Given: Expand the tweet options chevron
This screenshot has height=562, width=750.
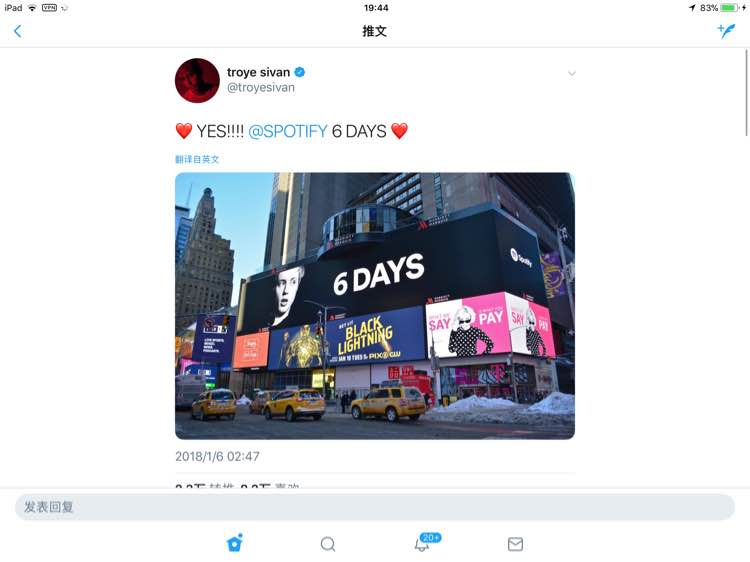Looking at the screenshot, I should click(x=572, y=73).
